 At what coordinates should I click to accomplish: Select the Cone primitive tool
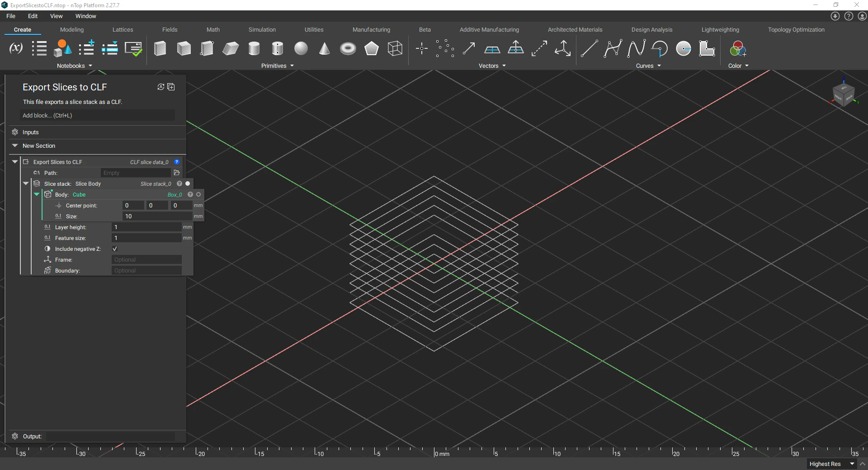[x=324, y=48]
